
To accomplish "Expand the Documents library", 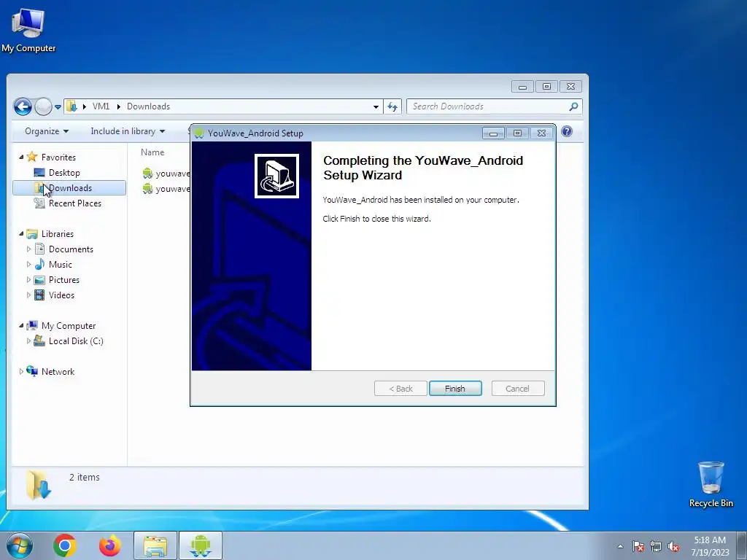I will tap(28, 249).
